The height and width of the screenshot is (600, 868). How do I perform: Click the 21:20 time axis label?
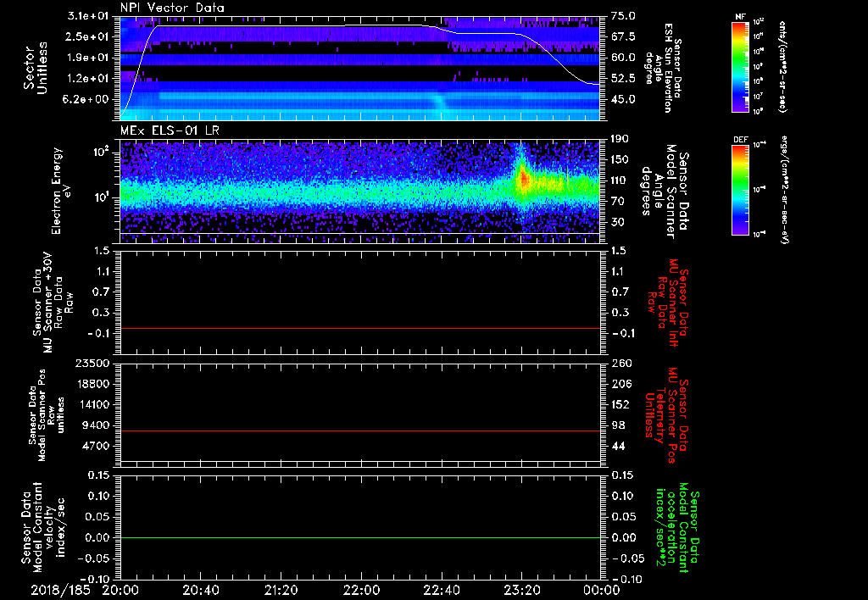pyautogui.click(x=281, y=590)
